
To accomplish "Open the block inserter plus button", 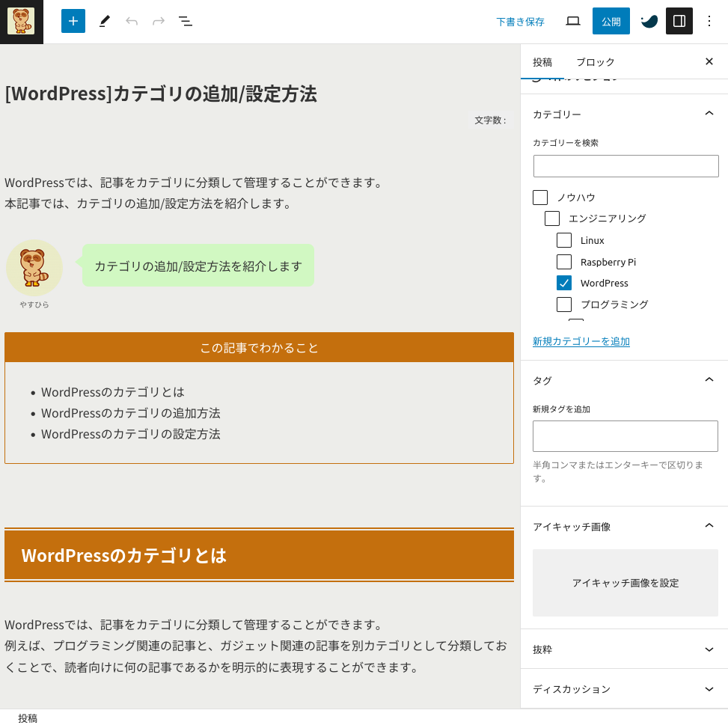I will [x=73, y=22].
